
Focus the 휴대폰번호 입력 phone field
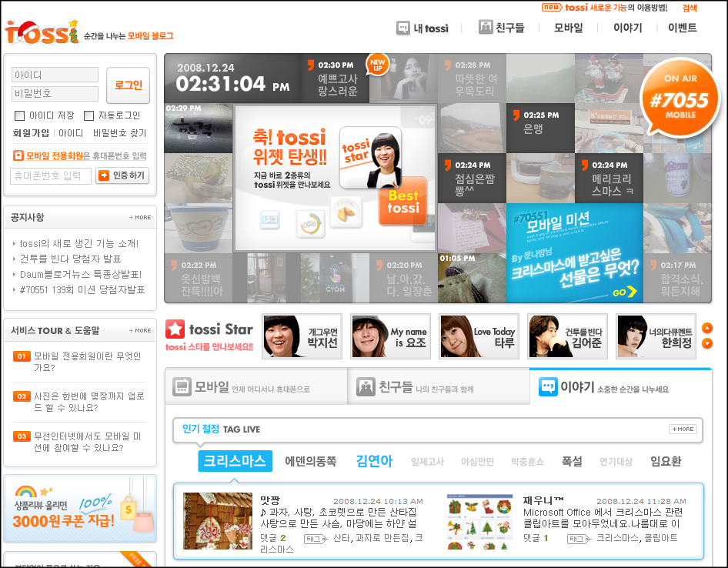click(51, 175)
